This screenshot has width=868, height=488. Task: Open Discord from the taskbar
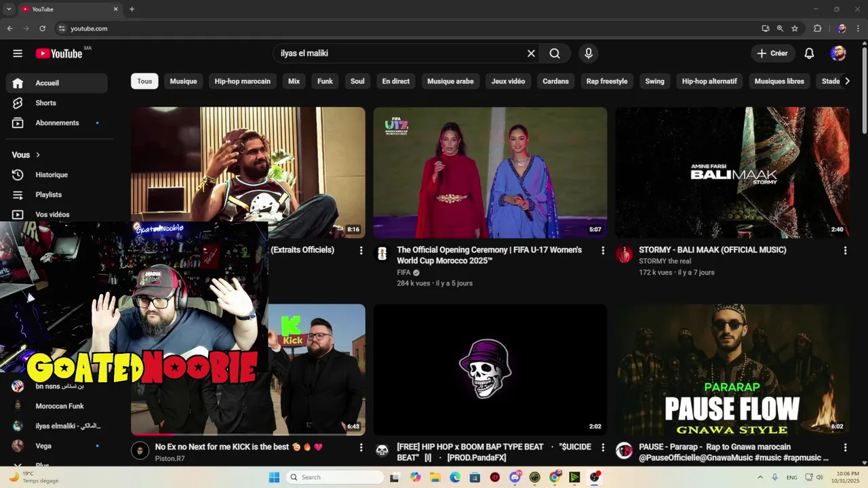[515, 477]
